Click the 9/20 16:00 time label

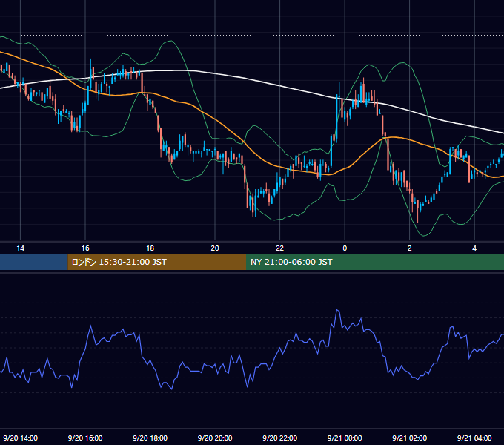click(x=85, y=438)
